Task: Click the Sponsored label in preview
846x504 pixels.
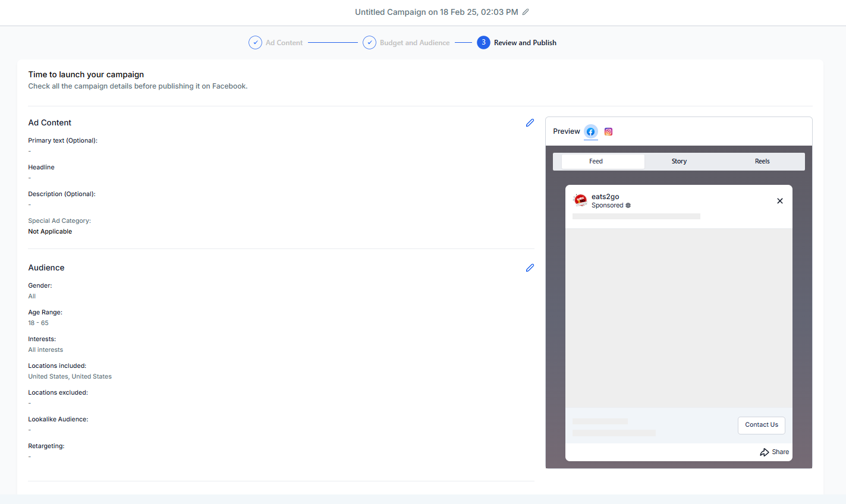Action: 608,205
